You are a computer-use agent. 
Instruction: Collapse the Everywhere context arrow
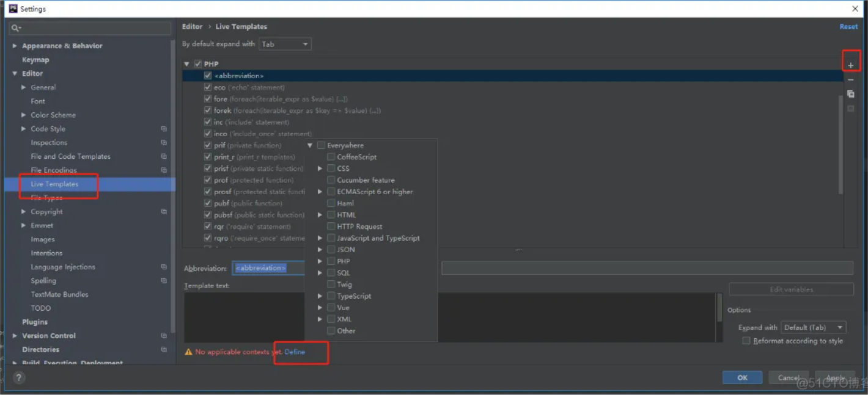[310, 145]
